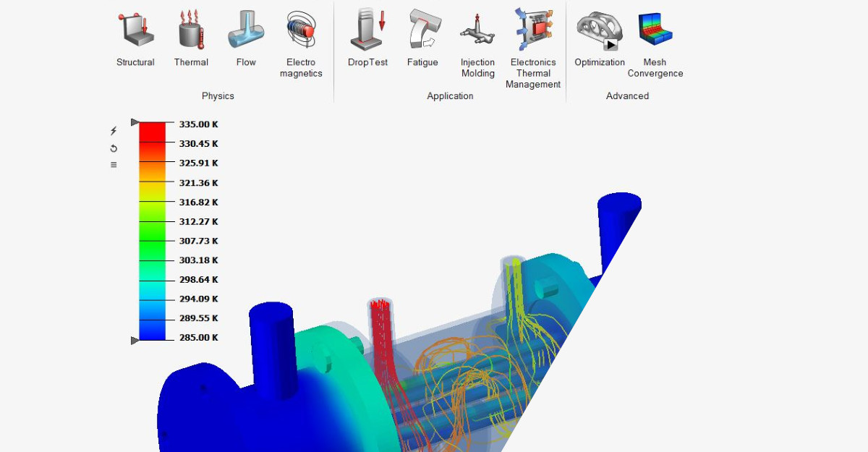The image size is (868, 452).
Task: Open Electronics Thermal Management
Action: click(x=533, y=29)
